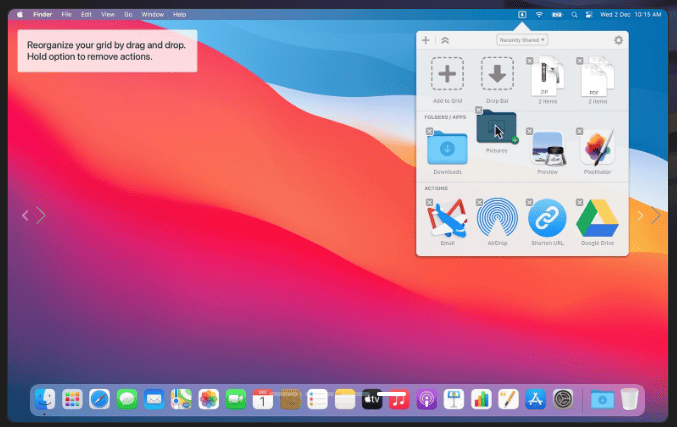Open the File menu
The width and height of the screenshot is (677, 427).
(x=66, y=15)
